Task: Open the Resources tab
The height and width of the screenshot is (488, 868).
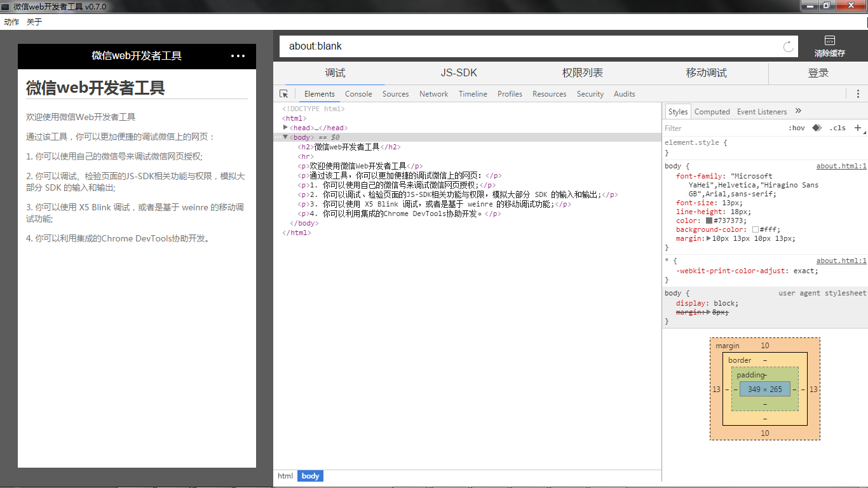Action: 549,94
